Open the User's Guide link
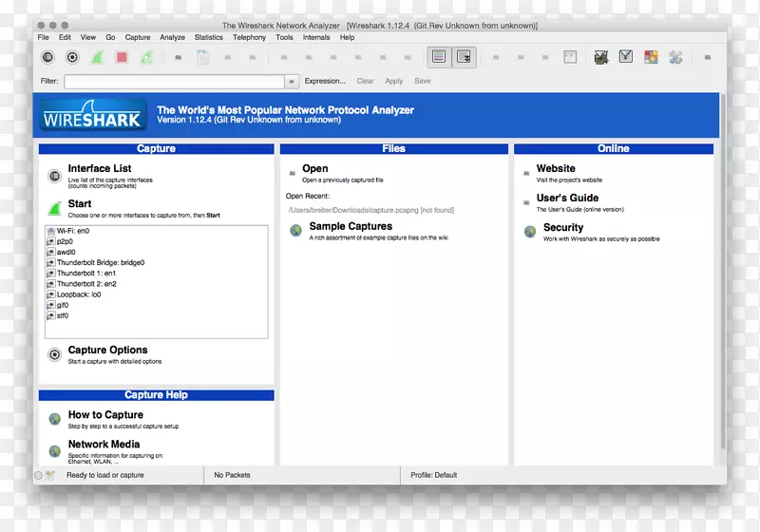760x532 pixels. pos(567,199)
